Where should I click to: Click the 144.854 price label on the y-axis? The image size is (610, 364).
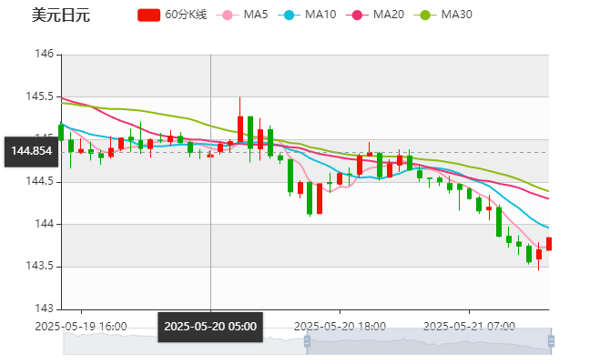pyautogui.click(x=29, y=151)
